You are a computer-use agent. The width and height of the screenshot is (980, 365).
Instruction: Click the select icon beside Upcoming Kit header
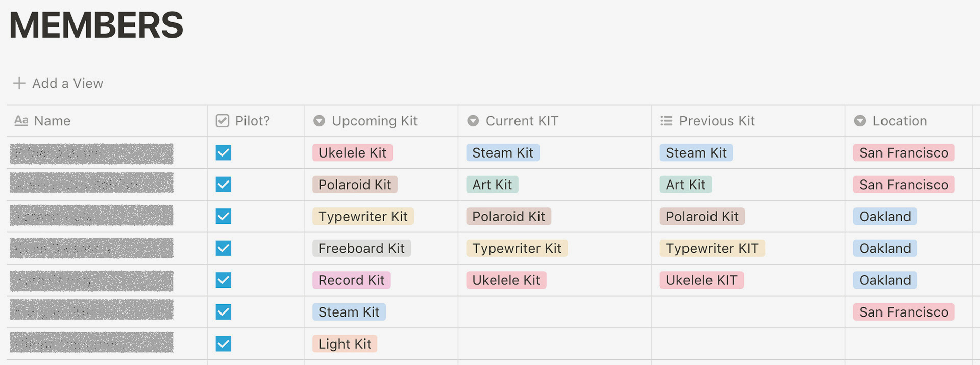point(319,121)
